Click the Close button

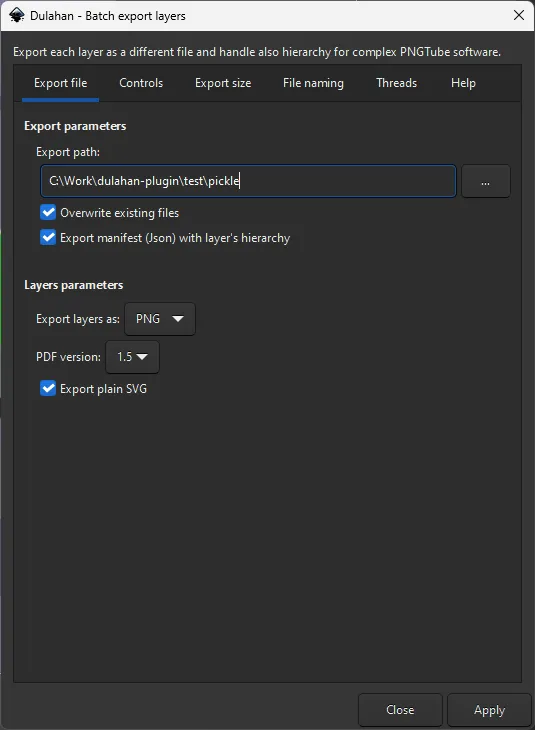(400, 710)
